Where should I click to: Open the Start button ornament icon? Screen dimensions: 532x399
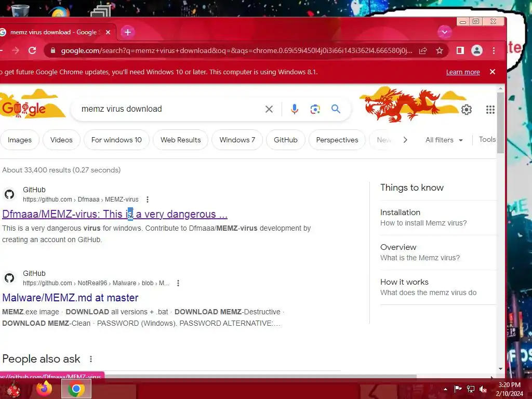point(14,390)
